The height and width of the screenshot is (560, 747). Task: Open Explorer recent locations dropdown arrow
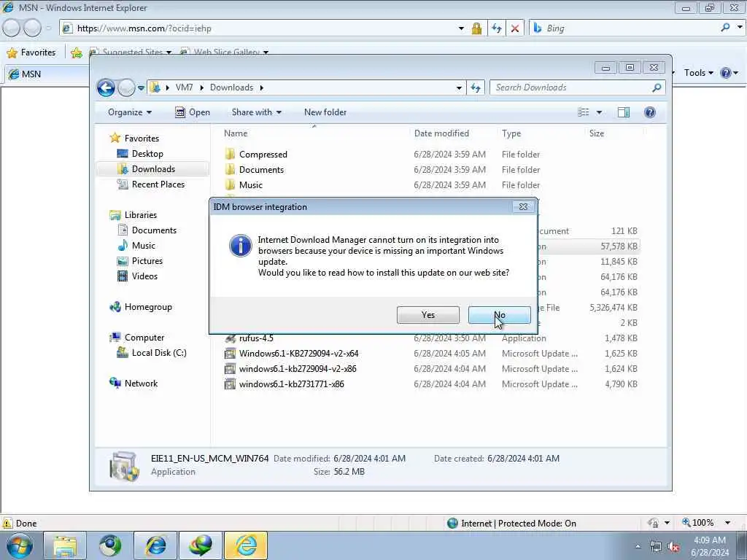tap(141, 87)
